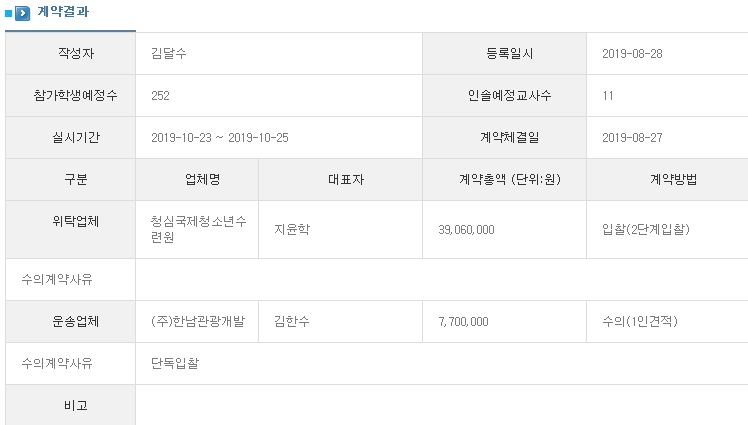The height and width of the screenshot is (425, 748).
Task: Click the arrow icon beside 계약결과 heading
Action: (22, 13)
